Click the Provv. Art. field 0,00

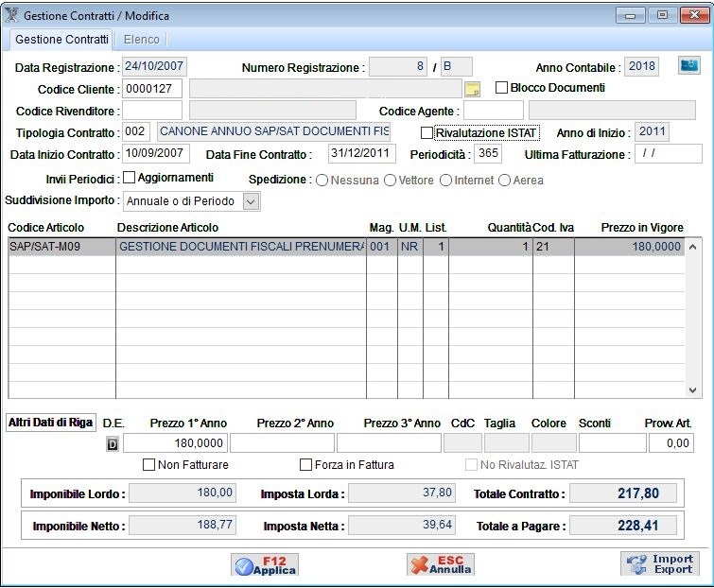coord(671,443)
